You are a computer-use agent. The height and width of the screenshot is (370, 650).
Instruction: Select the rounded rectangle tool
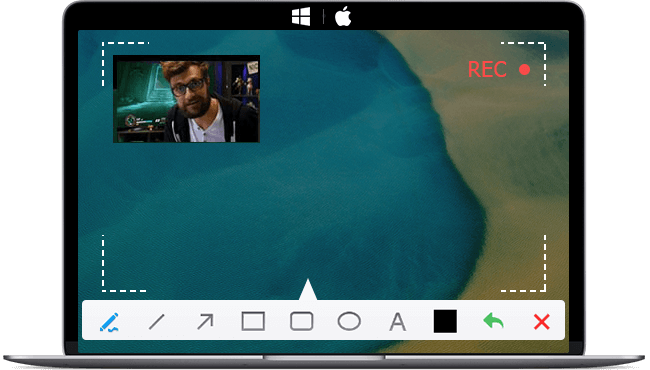[x=301, y=322]
